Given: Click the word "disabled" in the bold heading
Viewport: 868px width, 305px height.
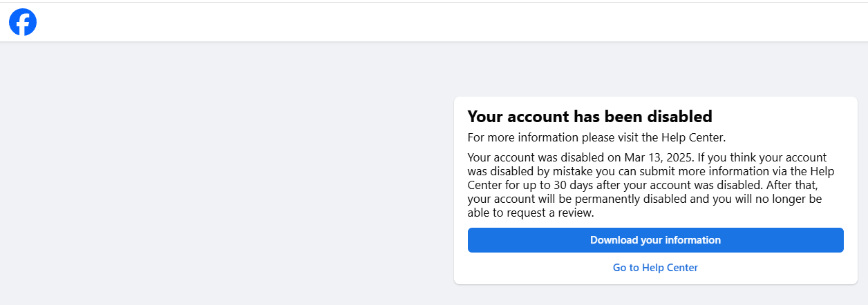Looking at the screenshot, I should [x=677, y=116].
